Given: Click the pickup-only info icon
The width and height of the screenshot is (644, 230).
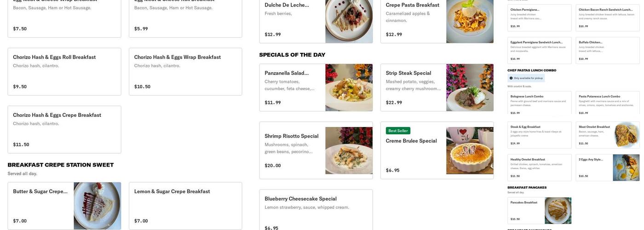Looking at the screenshot, I should [512, 78].
